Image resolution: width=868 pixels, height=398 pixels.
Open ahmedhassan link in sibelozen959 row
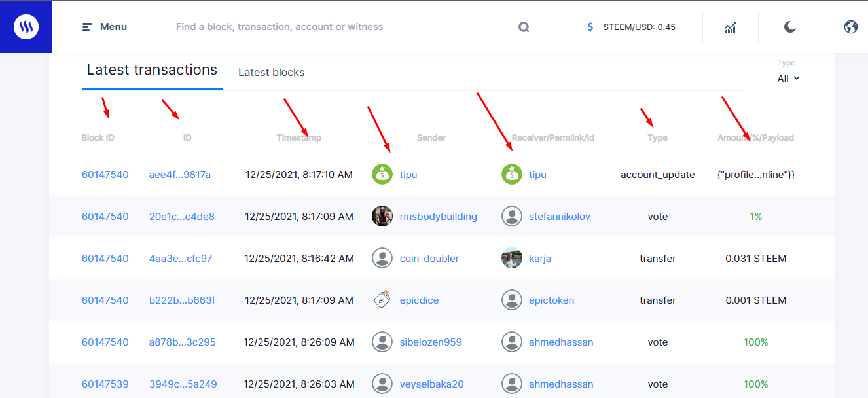pos(561,342)
